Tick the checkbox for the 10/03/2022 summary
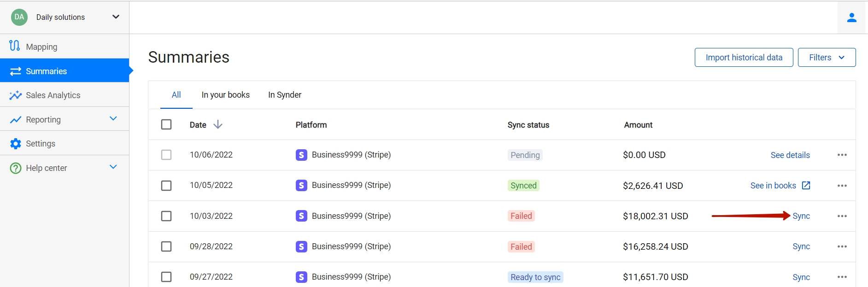Image resolution: width=868 pixels, height=287 pixels. 166,216
